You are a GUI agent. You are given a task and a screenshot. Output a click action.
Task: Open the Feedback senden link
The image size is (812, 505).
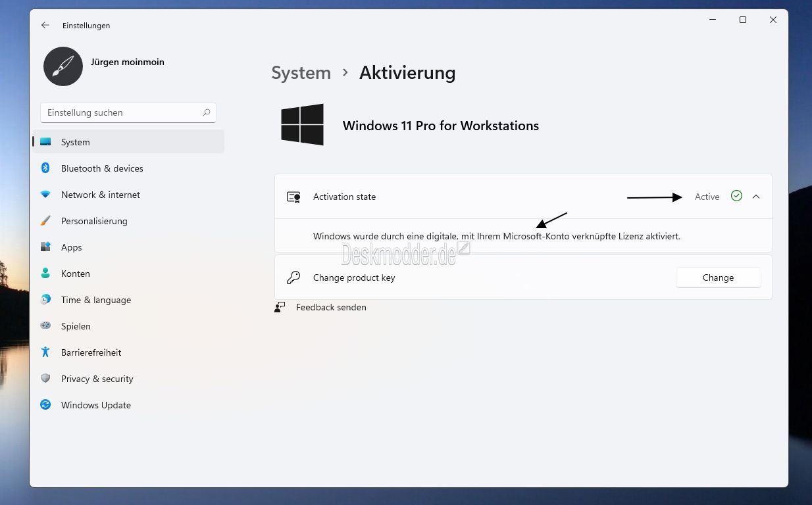click(331, 307)
